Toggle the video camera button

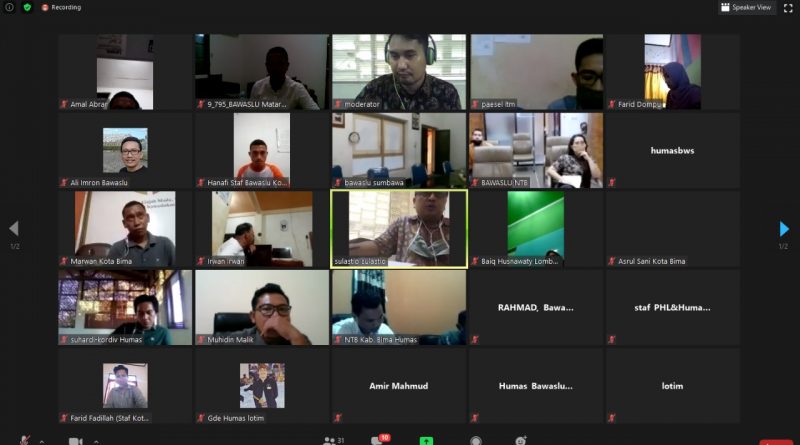coord(76,441)
